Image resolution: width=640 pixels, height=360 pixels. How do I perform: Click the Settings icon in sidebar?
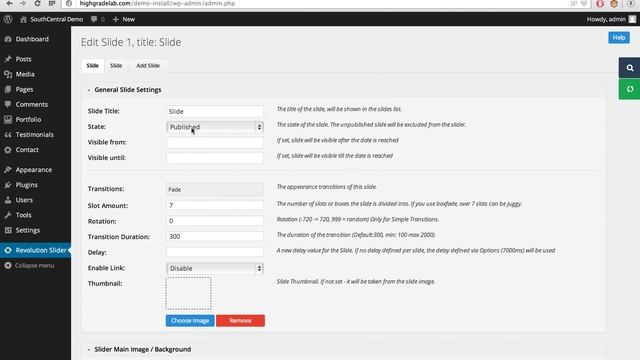pos(8,230)
